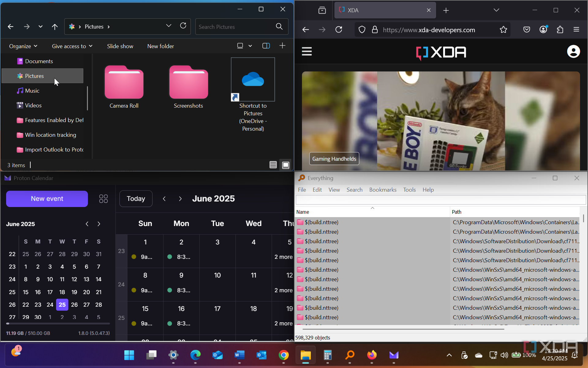Click the New event button
The image size is (588, 368).
pyautogui.click(x=47, y=199)
